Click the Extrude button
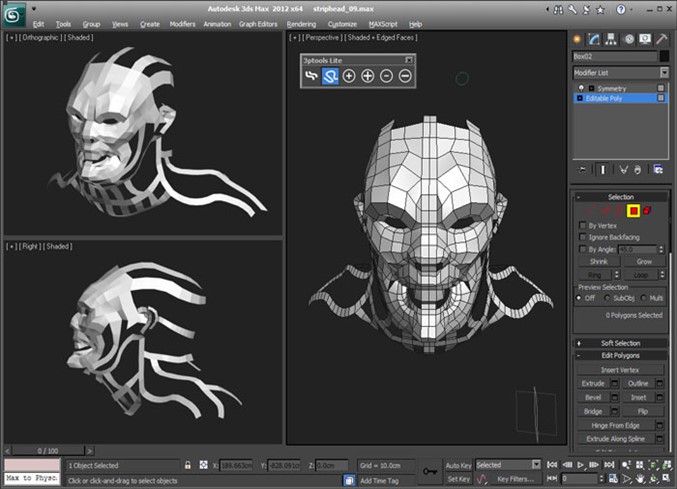This screenshot has width=677, height=489. point(593,383)
